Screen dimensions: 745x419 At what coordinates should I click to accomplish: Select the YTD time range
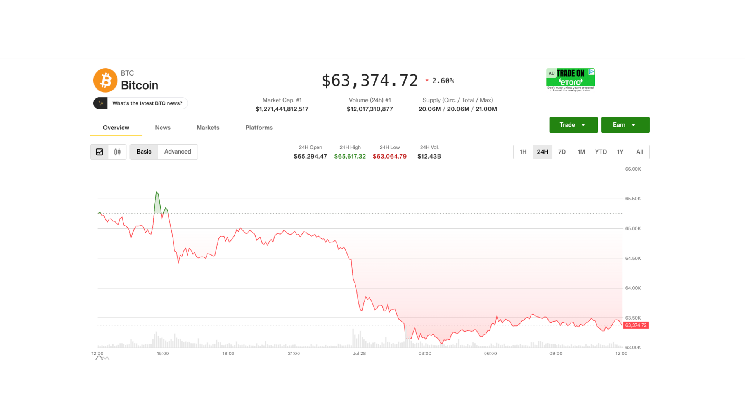pos(601,152)
